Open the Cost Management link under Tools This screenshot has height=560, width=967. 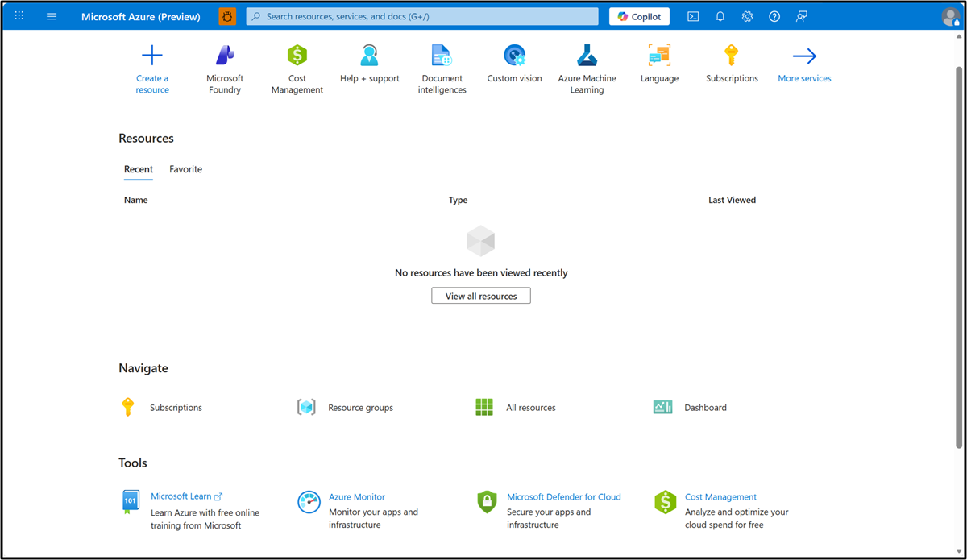tap(721, 497)
